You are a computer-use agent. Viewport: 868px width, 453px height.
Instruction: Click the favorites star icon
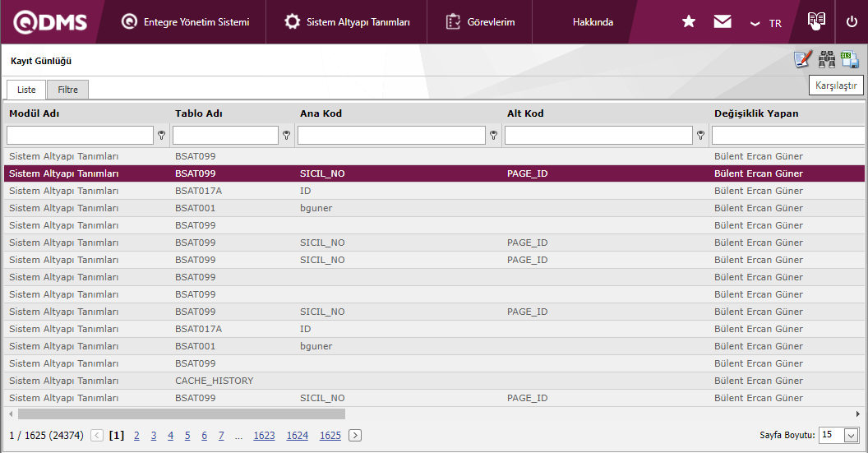689,22
